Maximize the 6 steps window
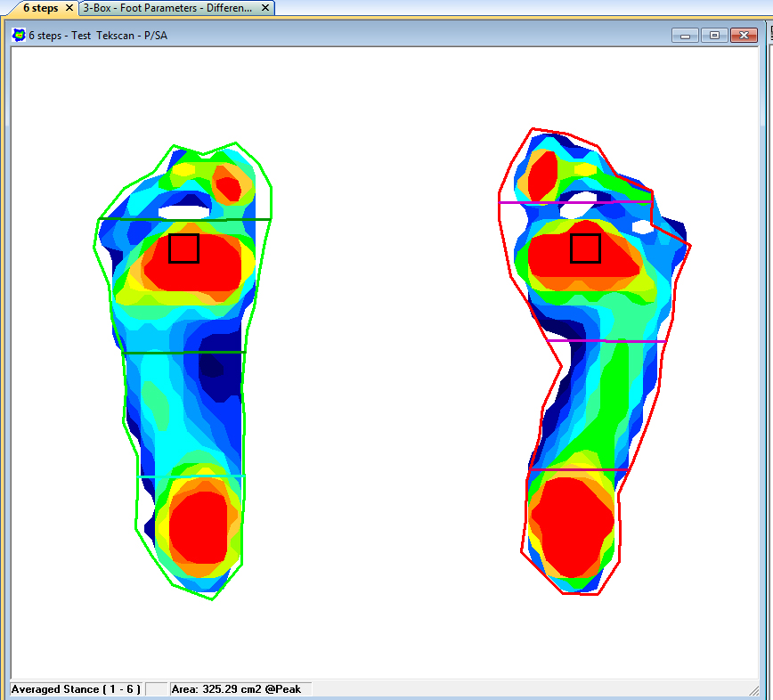This screenshot has height=700, width=773. (714, 36)
